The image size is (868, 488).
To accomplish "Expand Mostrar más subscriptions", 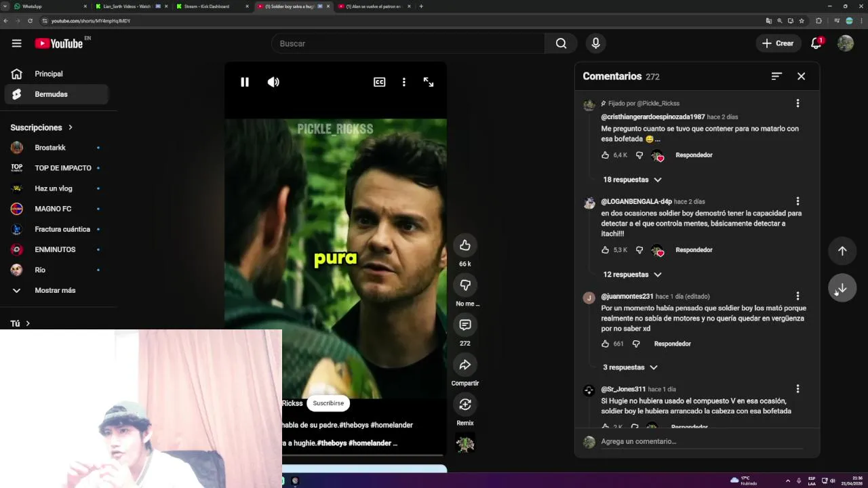I will pyautogui.click(x=57, y=290).
